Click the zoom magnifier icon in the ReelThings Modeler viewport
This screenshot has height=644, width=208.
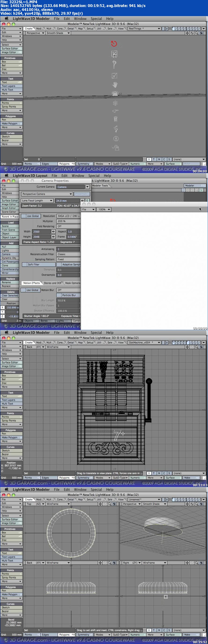click(197, 33)
